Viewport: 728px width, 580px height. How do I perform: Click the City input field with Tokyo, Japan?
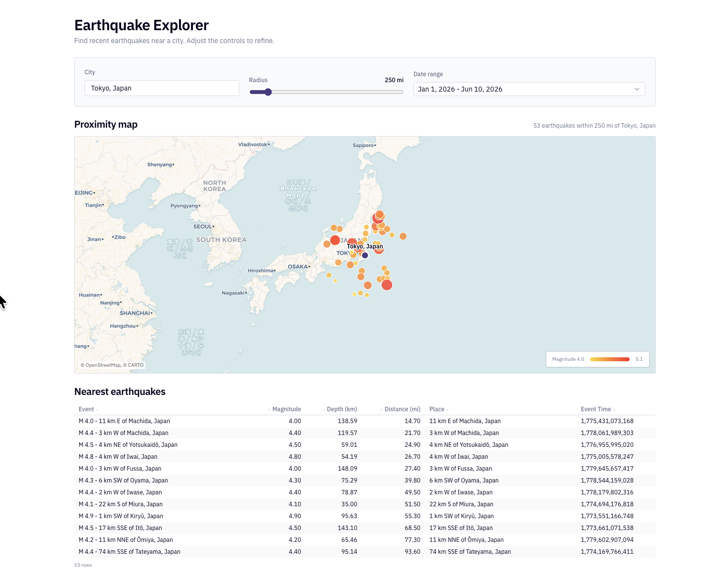coord(162,88)
